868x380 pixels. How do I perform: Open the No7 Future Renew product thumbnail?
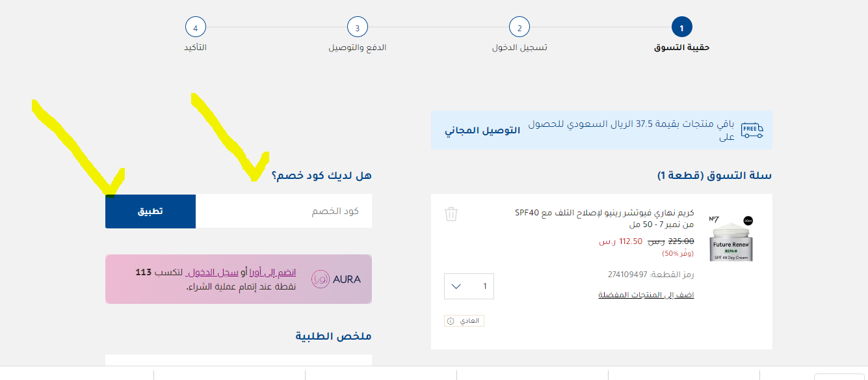731,238
